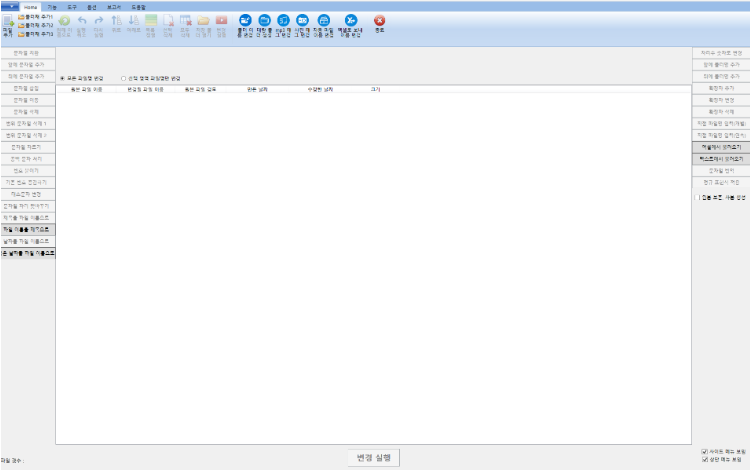Click the 확장자 변경 button on right panel
Viewport: 750px width, 470px height.
point(720,99)
